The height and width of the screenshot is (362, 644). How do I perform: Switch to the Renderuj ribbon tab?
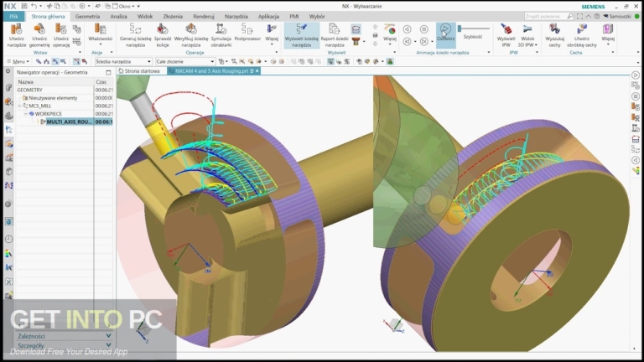[204, 17]
